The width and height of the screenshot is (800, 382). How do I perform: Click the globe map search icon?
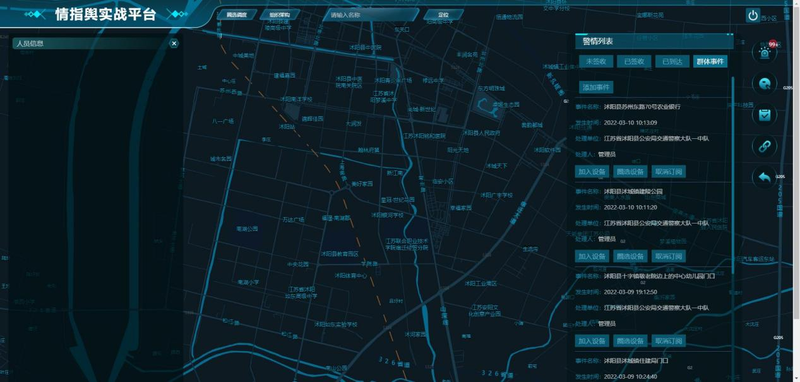764,84
